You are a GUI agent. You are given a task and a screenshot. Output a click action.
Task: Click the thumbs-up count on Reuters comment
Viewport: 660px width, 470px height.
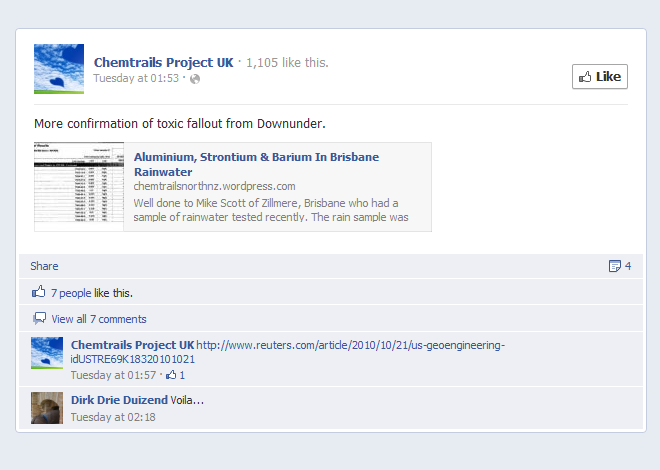coord(175,375)
